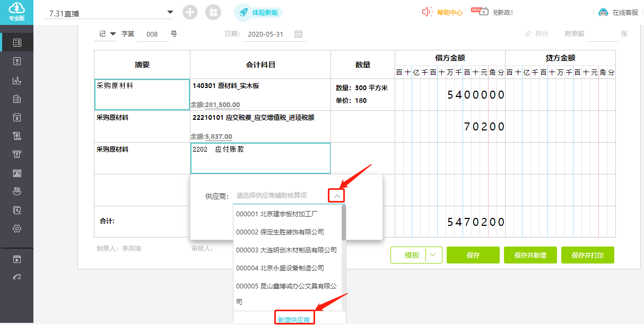This screenshot has height=325, width=644.
Task: Expand the 7.31直播 account set dropdown
Action: 170,12
